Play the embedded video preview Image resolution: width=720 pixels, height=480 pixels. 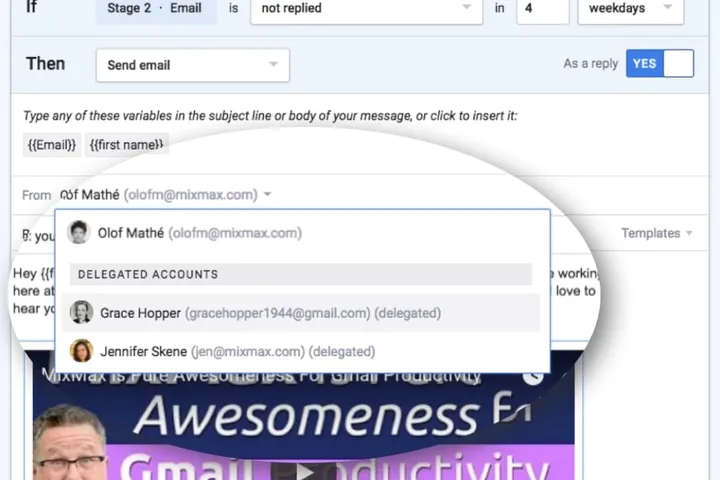point(304,471)
